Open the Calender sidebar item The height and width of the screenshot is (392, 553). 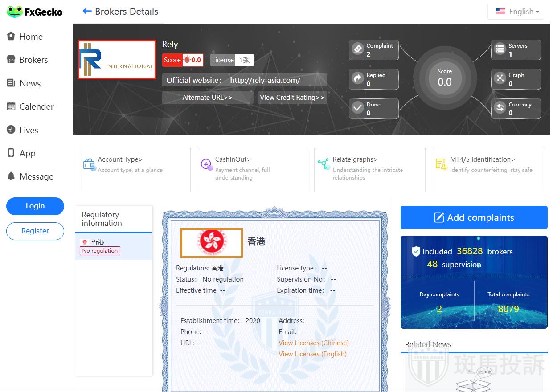[x=36, y=106]
